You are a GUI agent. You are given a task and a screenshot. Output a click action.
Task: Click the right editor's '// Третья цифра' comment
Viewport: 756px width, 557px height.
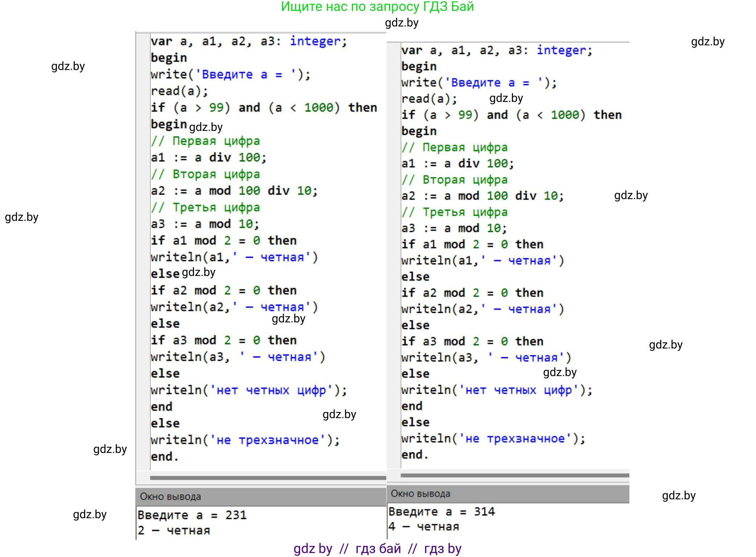coord(454,212)
